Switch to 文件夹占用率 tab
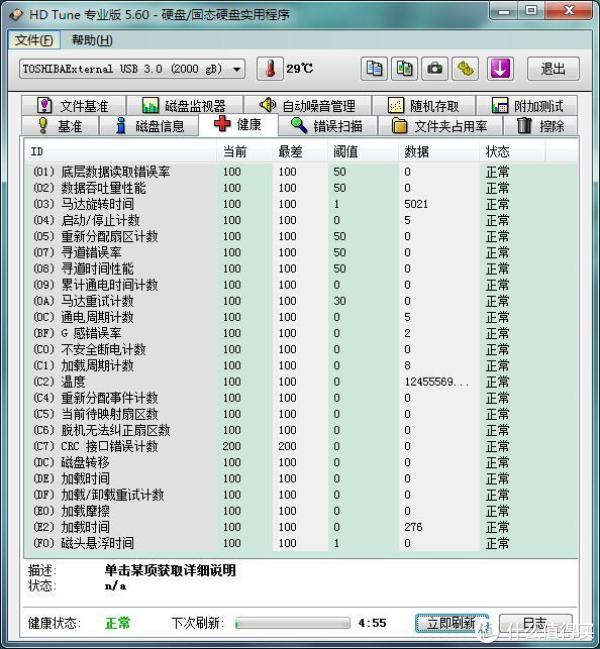Screen dimensions: 600x649 click(440, 126)
